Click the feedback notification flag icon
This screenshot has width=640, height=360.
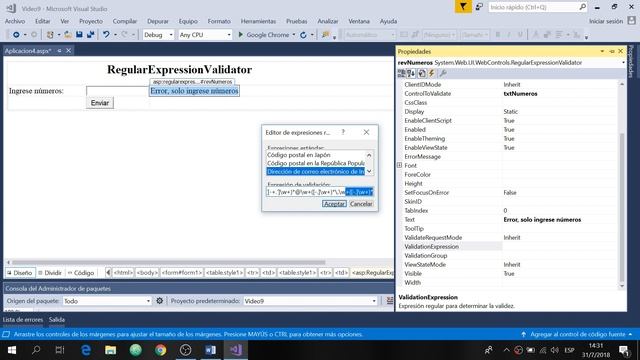coord(463,7)
